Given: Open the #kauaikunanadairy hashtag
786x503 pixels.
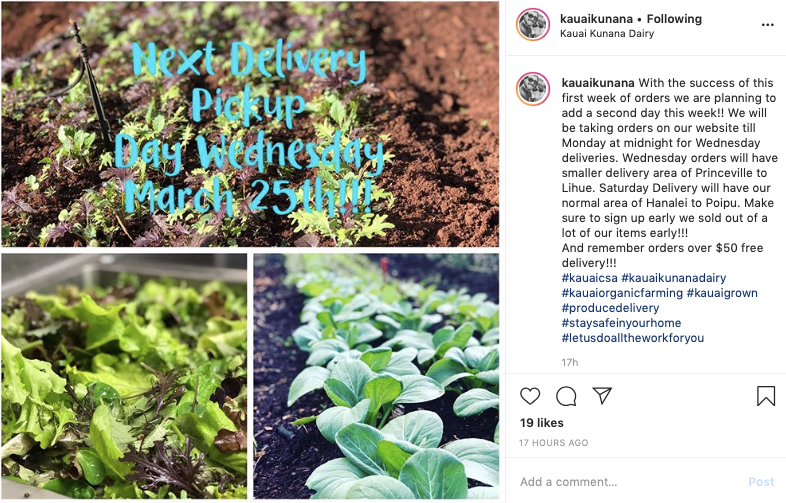Looking at the screenshot, I should tap(673, 278).
